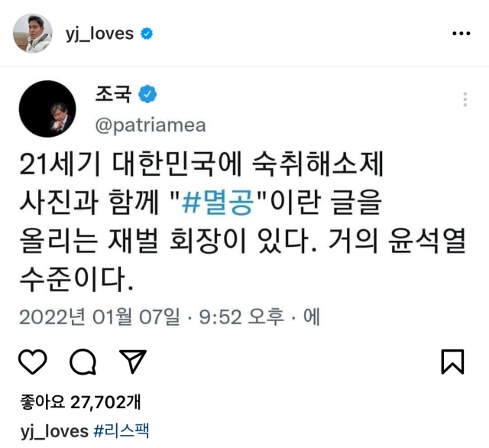The height and width of the screenshot is (448, 489).
Task: Tap the 2022년 01월 07일 date stamp
Action: pos(100,317)
